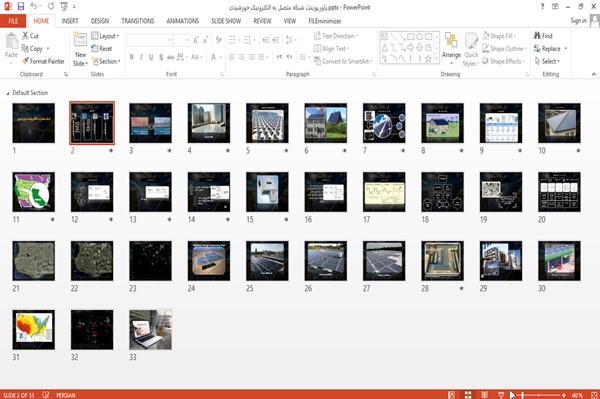The image size is (600, 399).
Task: Open the FILEminimizer tab
Action: coord(325,21)
